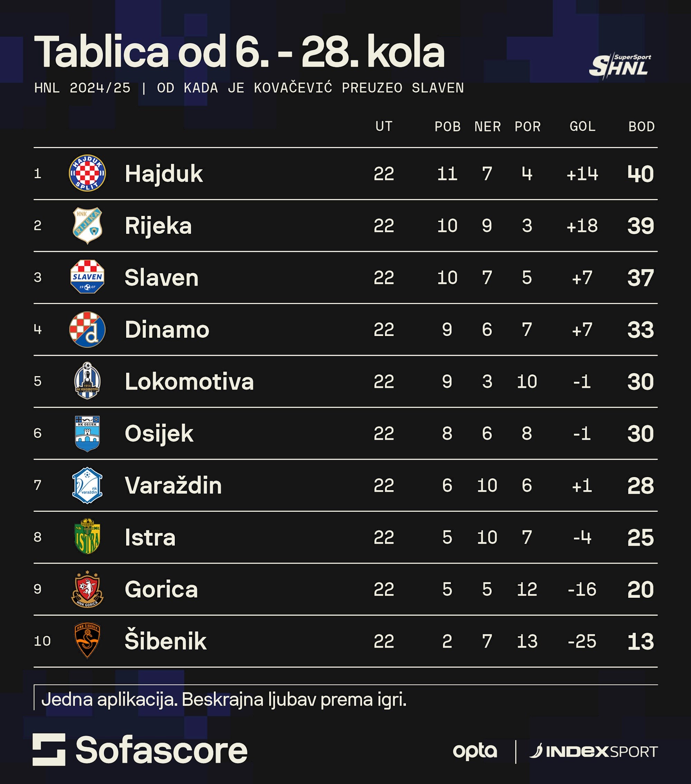
Task: Click the Rijeka club crest
Action: (87, 226)
